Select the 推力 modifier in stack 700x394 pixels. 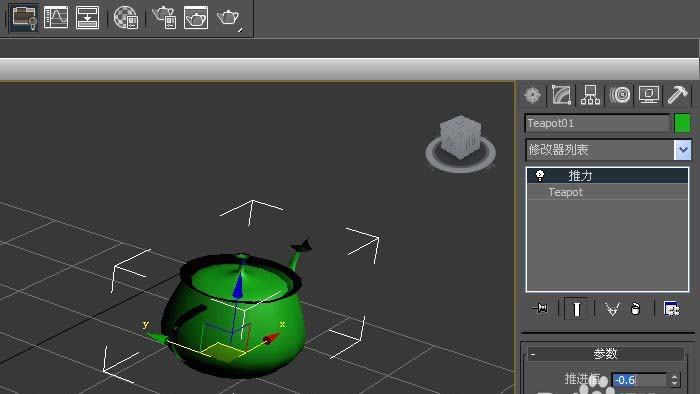[x=608, y=176]
